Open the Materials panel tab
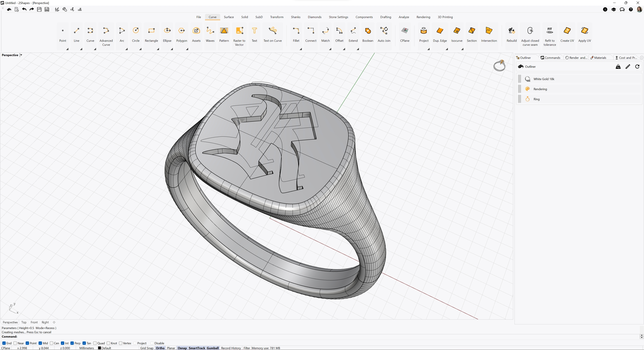 coord(600,58)
